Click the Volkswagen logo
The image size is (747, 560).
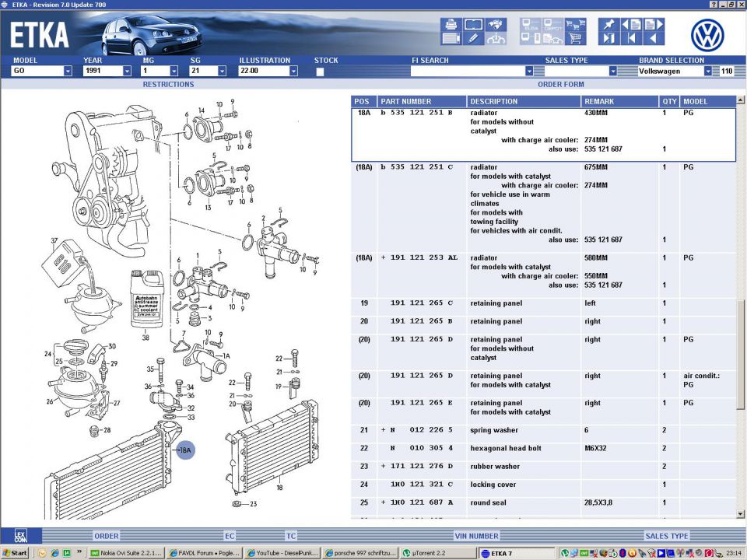pos(707,35)
